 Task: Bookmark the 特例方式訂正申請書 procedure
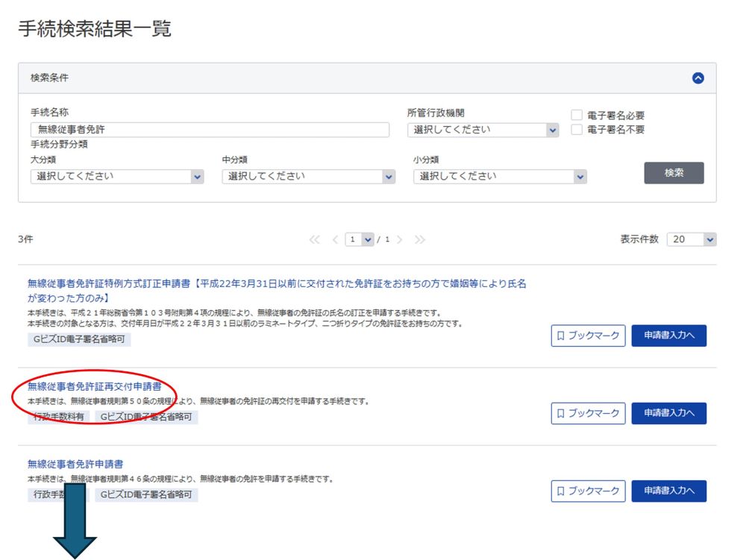[588, 336]
